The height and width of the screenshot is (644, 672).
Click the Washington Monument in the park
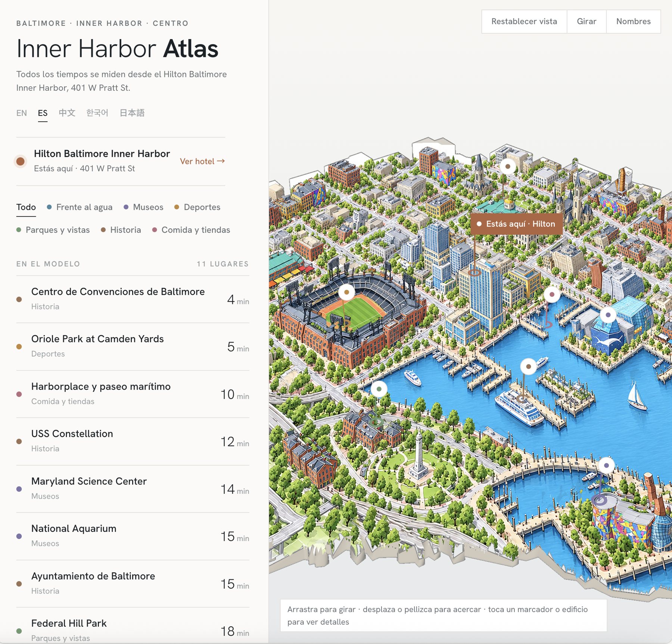pos(419,455)
